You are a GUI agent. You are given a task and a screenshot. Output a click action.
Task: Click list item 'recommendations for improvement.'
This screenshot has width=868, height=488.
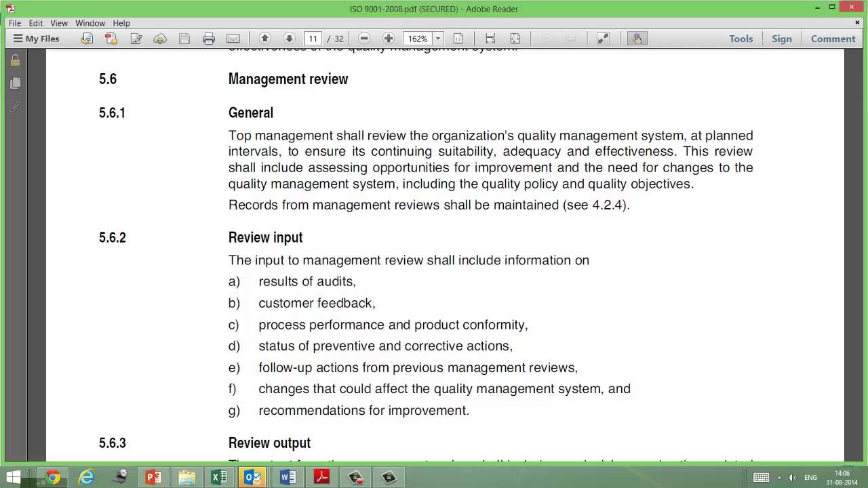[363, 411]
